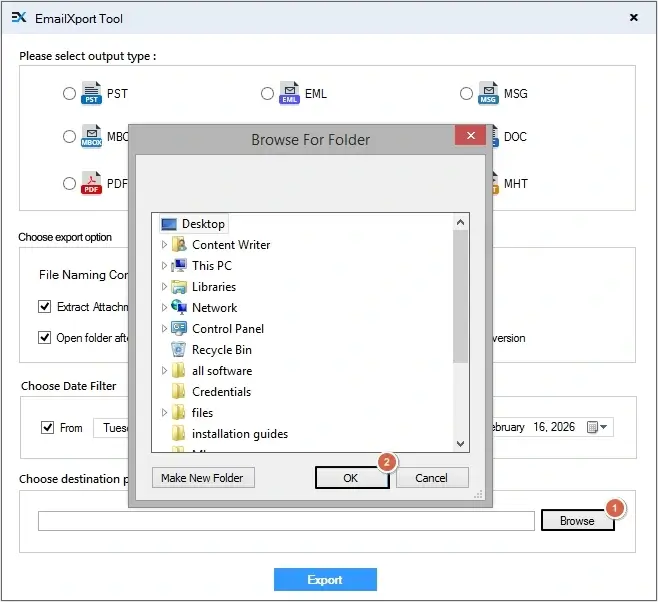
Task: Click the installation guides folder icon
Action: [178, 433]
